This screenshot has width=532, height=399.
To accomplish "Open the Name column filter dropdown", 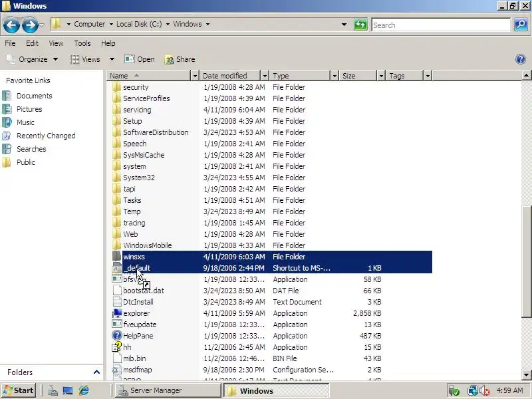I will click(x=195, y=76).
